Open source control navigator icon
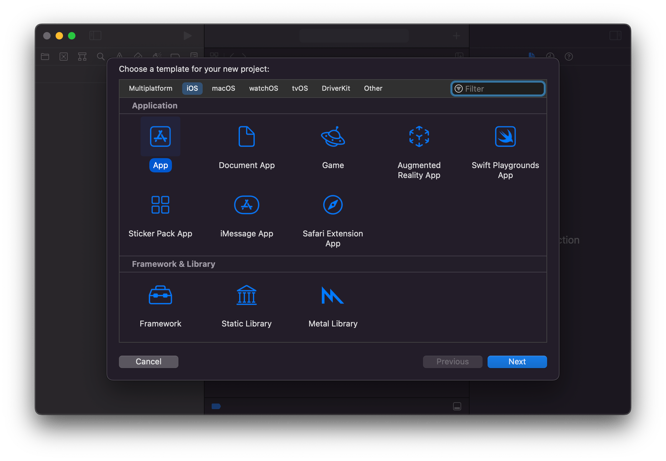The height and width of the screenshot is (461, 666). pyautogui.click(x=64, y=57)
